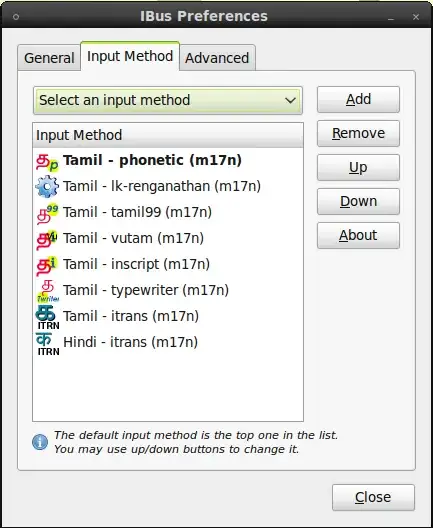The image size is (433, 528).
Task: Click the window menu circle in the title bar
Action: pyautogui.click(x=16, y=16)
